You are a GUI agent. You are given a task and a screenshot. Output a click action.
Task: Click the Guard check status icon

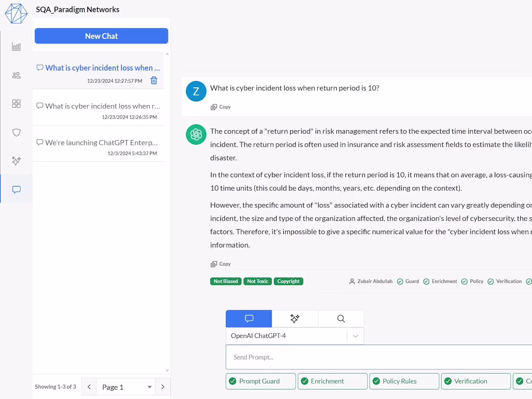point(400,281)
